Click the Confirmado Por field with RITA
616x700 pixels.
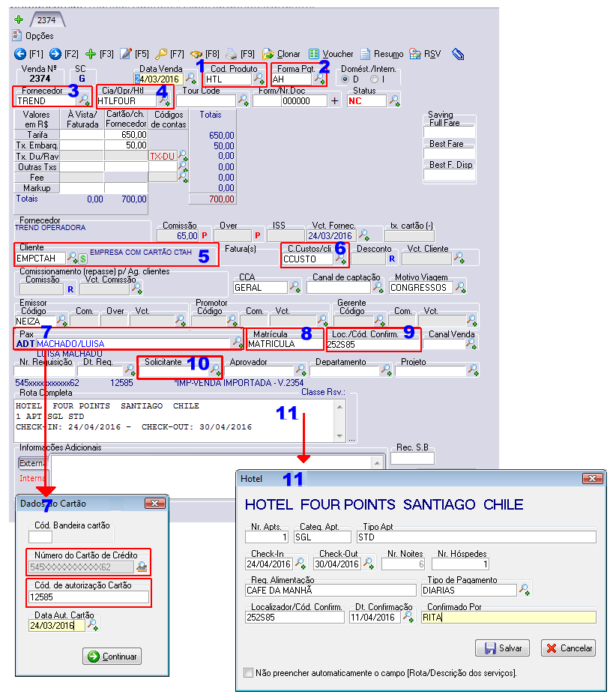pyautogui.click(x=508, y=617)
